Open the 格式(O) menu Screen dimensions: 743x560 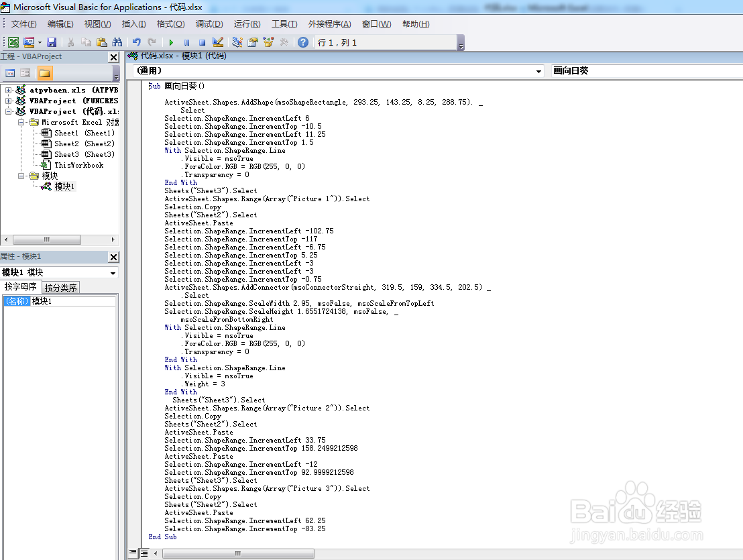(170, 24)
